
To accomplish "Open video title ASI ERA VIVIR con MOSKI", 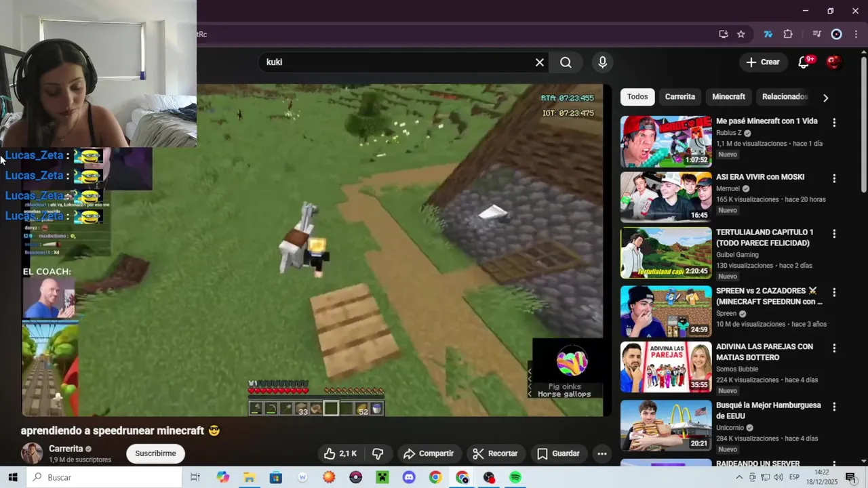I will tap(760, 177).
